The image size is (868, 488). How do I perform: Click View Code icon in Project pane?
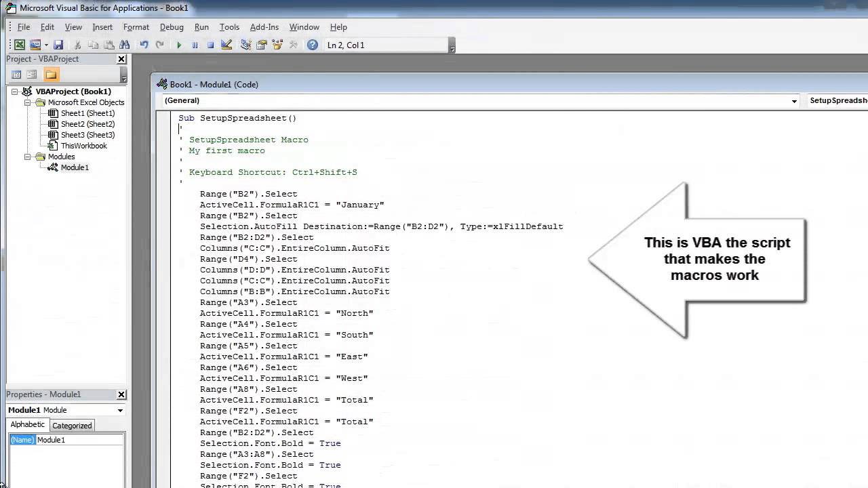(x=16, y=75)
